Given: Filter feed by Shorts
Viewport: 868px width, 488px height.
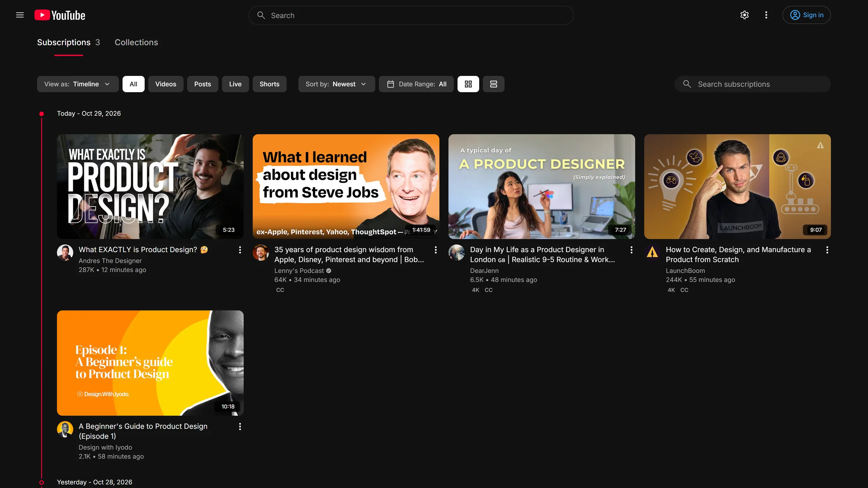Looking at the screenshot, I should pos(270,84).
